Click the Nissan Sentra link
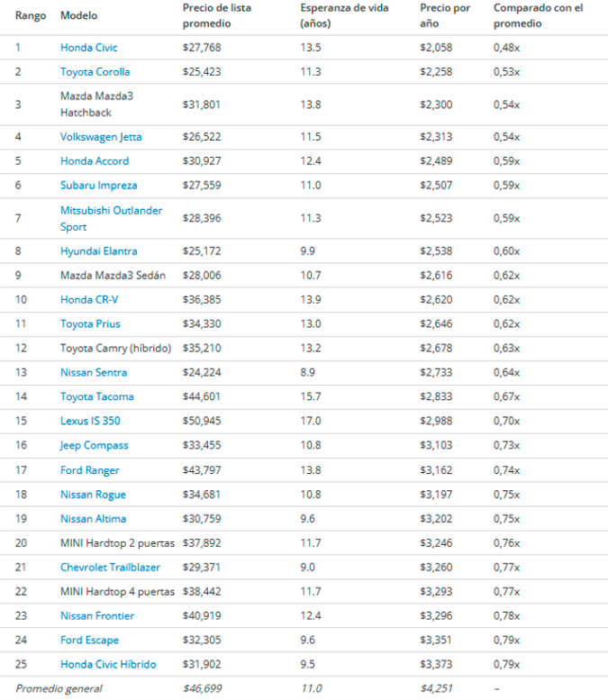This screenshot has width=608, height=700. tap(94, 373)
